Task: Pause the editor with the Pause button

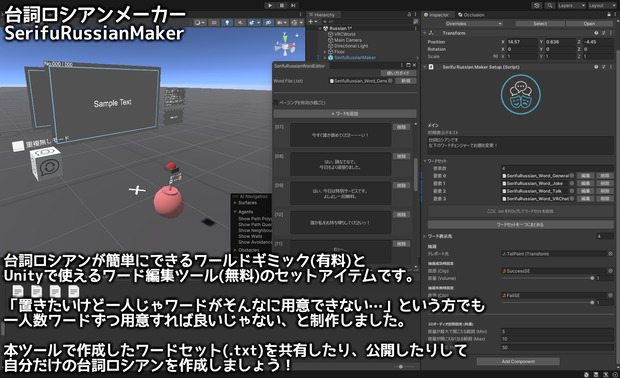Action: click(282, 5)
